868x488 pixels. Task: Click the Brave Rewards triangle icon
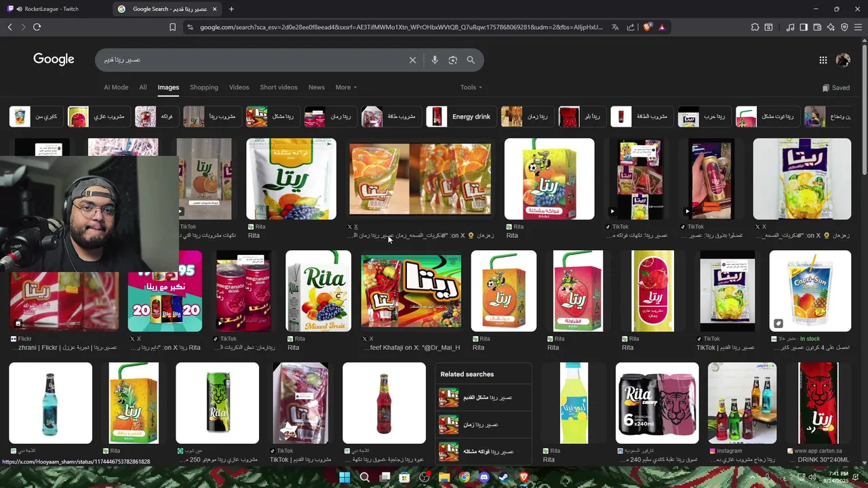(x=662, y=27)
